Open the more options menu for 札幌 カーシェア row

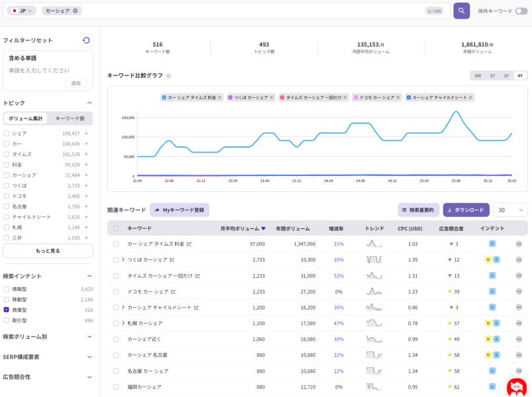coord(519,324)
